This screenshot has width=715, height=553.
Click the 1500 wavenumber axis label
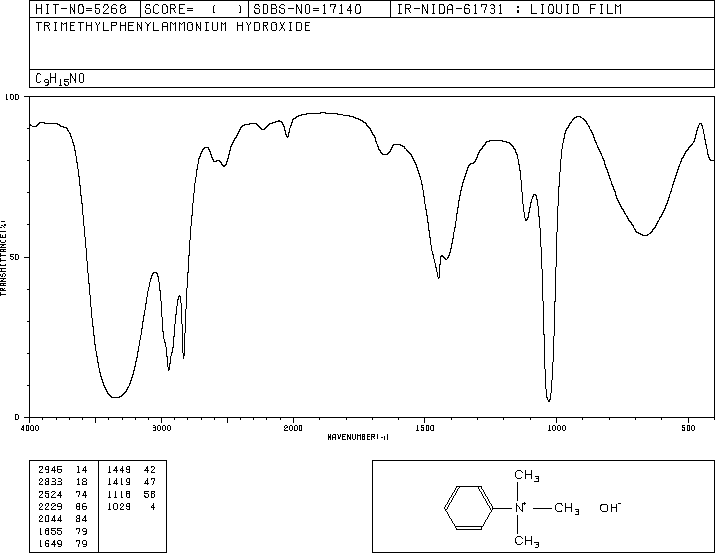tap(425, 428)
